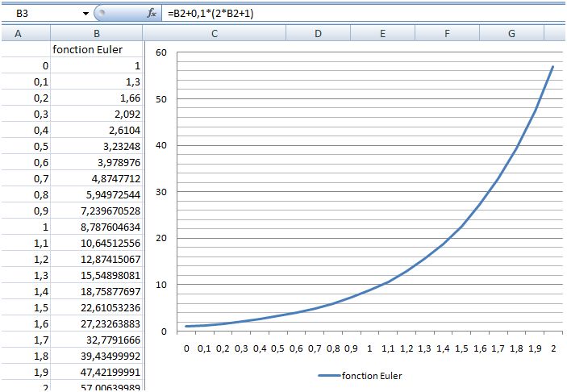Click the round name box resize handle
The image size is (567, 392).
click(102, 14)
